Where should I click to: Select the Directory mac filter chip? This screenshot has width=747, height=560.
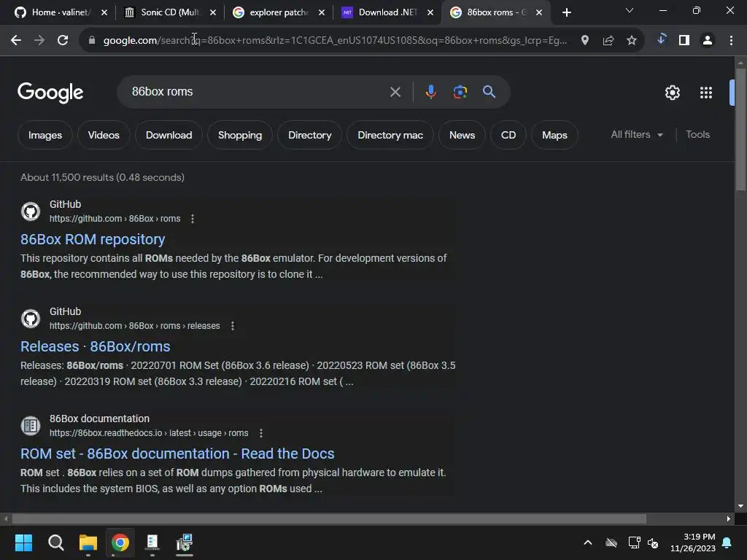[x=390, y=135]
